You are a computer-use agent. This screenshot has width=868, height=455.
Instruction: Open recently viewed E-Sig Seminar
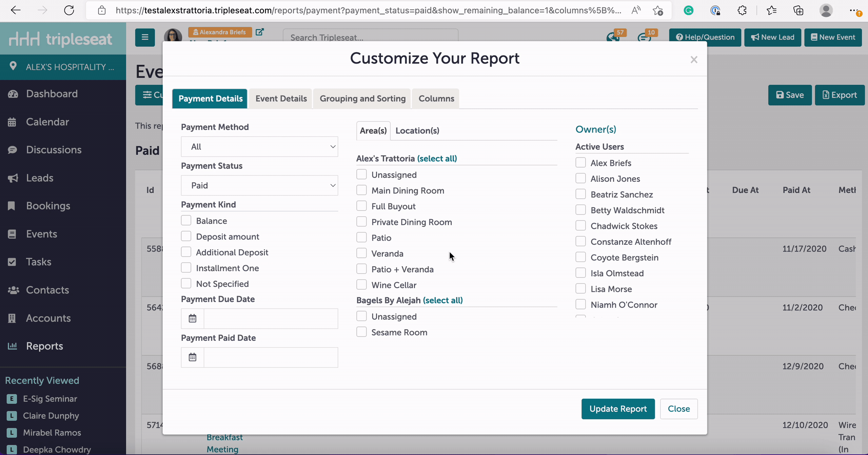(50, 399)
